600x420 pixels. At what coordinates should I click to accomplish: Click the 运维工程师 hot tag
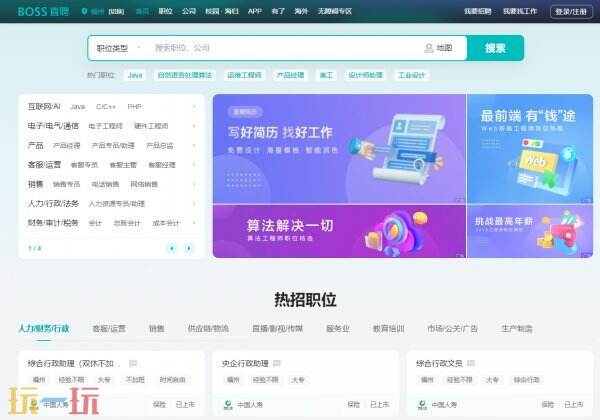(x=245, y=75)
